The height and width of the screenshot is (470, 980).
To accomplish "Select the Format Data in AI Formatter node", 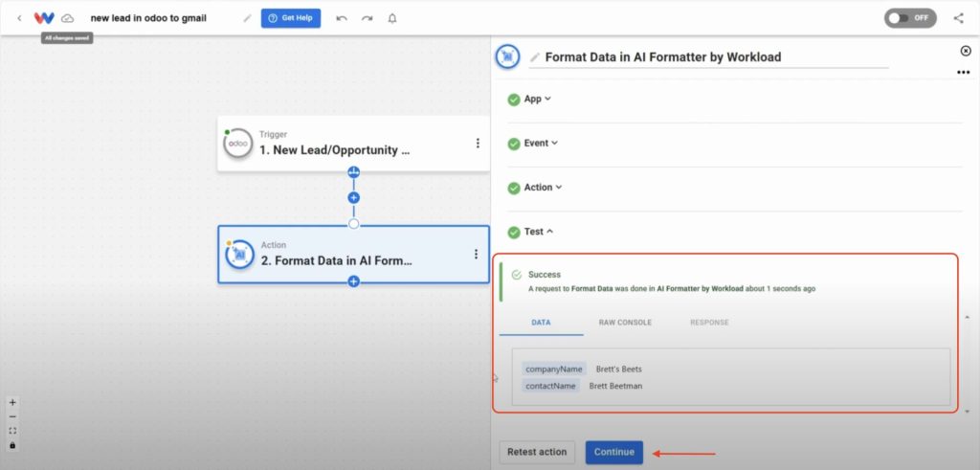I will 353,255.
